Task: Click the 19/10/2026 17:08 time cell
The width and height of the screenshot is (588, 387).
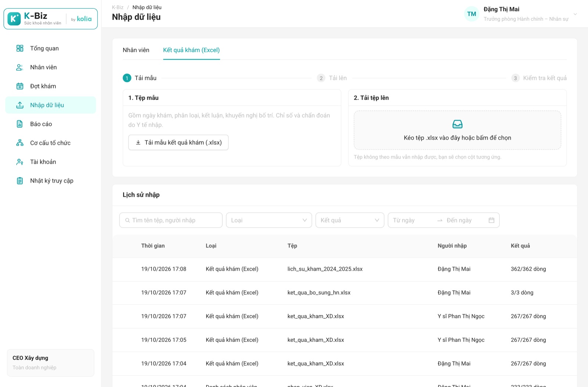Action: click(x=164, y=269)
